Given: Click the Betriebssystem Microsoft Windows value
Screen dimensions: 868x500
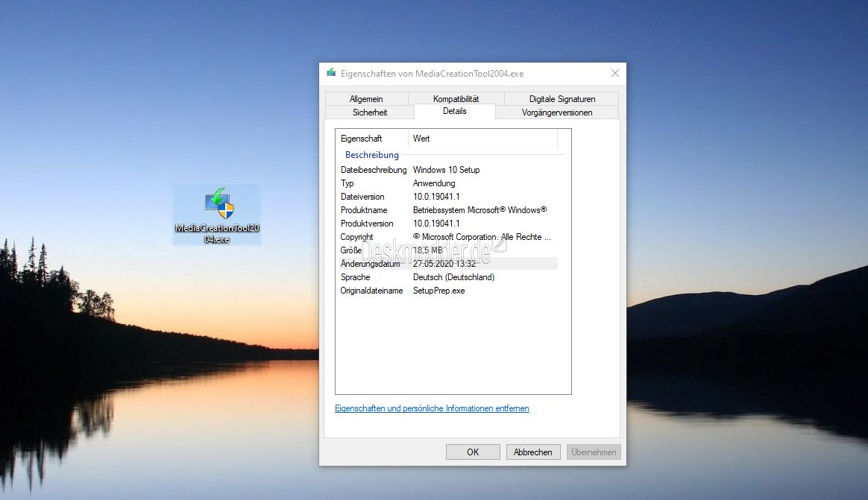Looking at the screenshot, I should [480, 210].
